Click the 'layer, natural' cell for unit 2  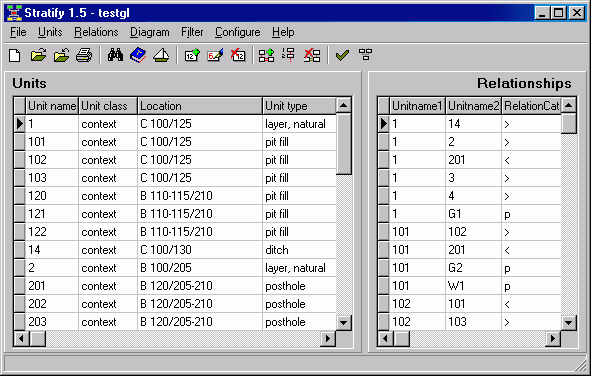[299, 268]
